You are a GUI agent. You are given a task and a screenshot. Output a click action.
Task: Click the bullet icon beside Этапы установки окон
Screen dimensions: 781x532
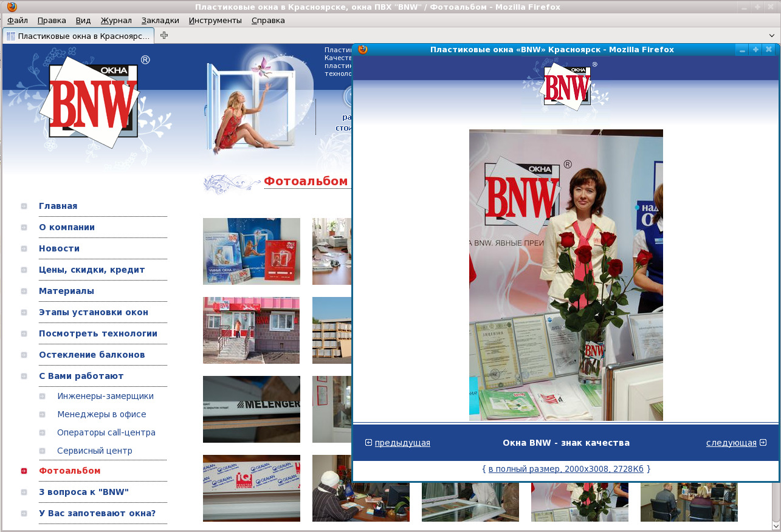(24, 313)
